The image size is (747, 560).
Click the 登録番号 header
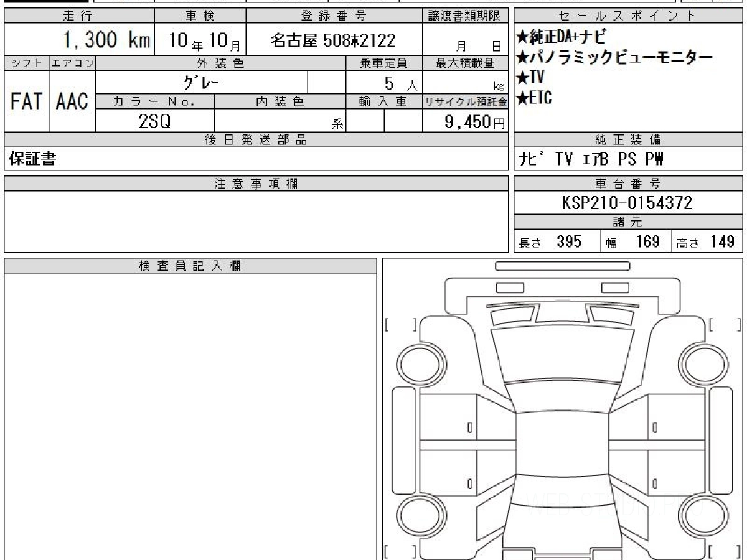click(334, 16)
